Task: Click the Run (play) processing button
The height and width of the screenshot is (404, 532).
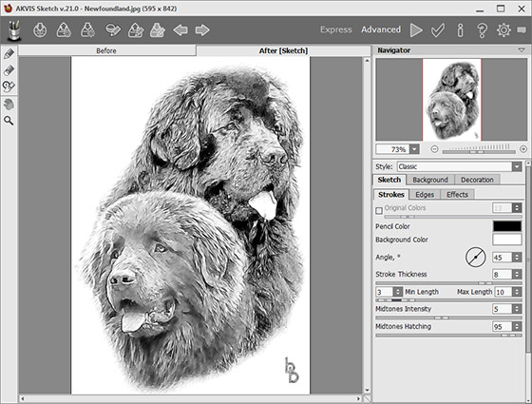Action: click(x=416, y=30)
